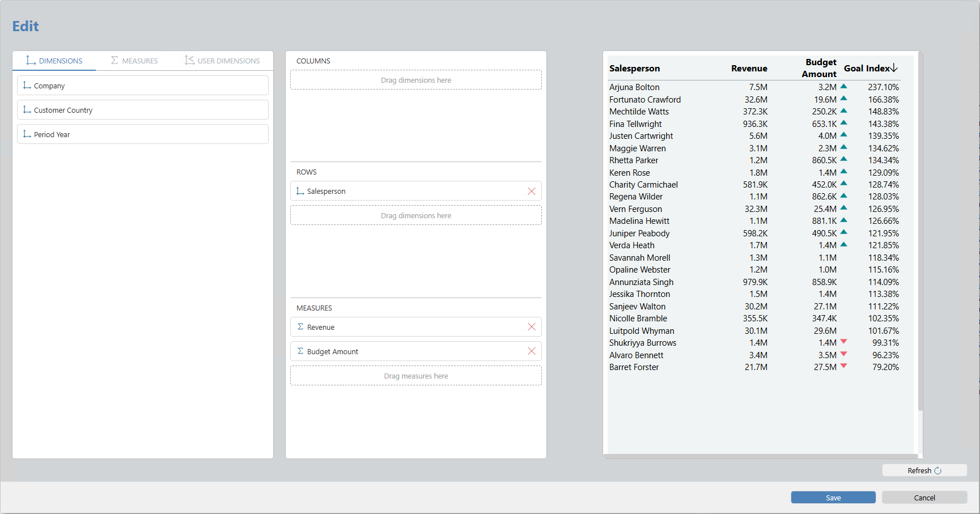
Task: Click the Refresh button
Action: (x=924, y=470)
